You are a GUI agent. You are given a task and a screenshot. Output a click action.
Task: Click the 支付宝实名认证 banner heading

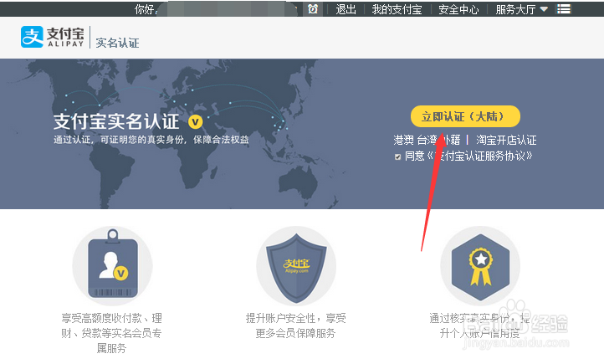116,121
